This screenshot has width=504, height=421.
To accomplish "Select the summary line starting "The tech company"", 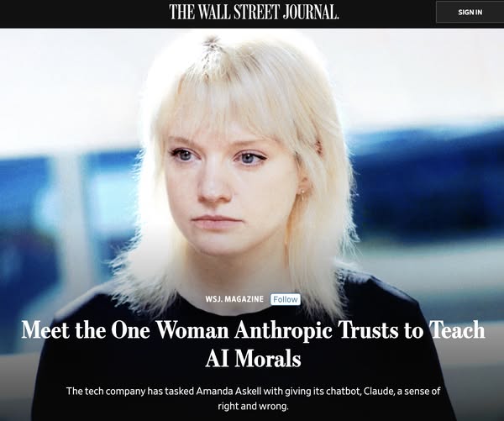I will point(254,392).
